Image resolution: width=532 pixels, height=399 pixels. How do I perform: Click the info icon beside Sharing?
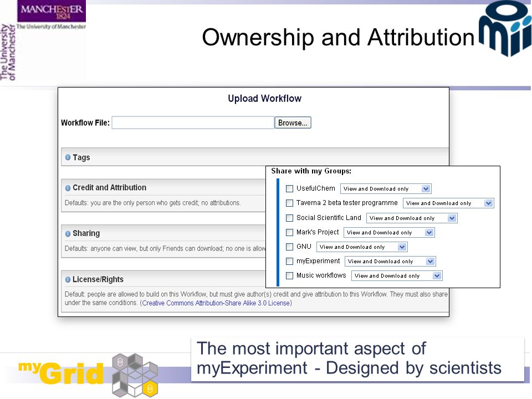click(x=68, y=234)
